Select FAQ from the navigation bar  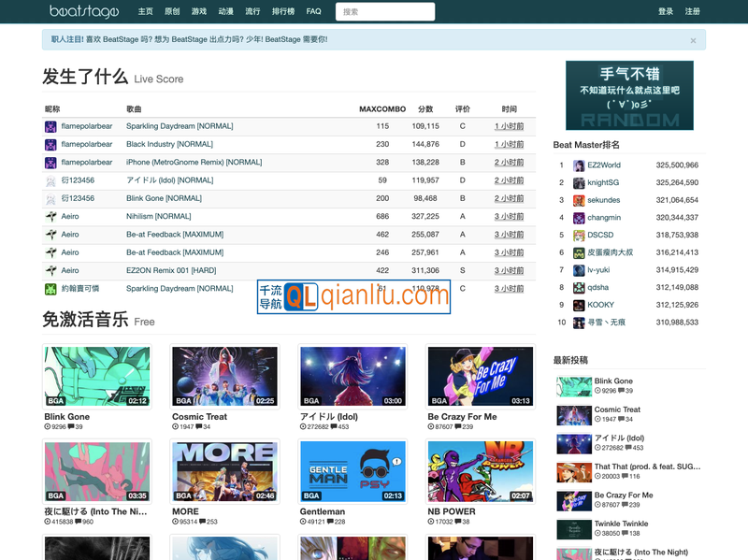tap(313, 11)
